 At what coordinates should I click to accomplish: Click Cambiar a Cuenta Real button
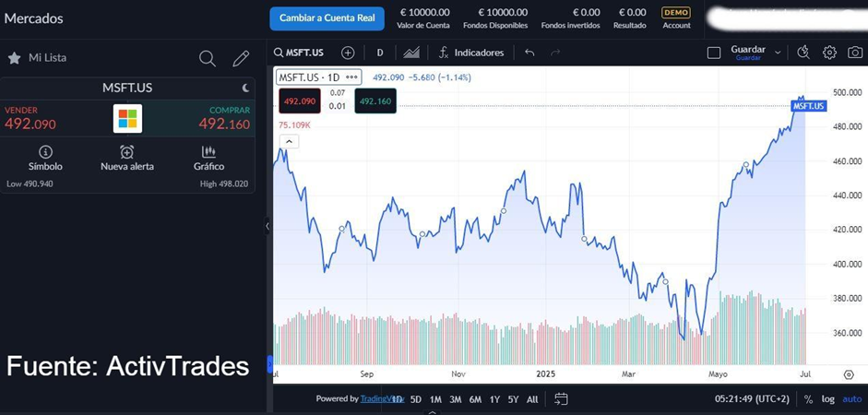coord(327,18)
